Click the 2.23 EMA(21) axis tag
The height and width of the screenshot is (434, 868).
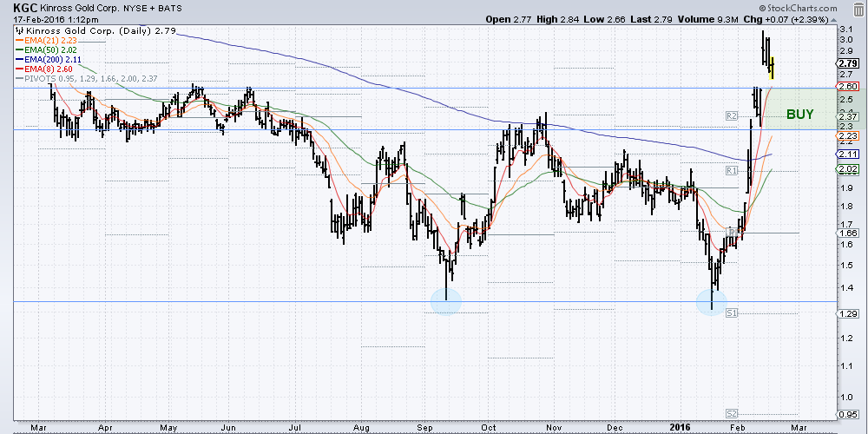coord(848,135)
